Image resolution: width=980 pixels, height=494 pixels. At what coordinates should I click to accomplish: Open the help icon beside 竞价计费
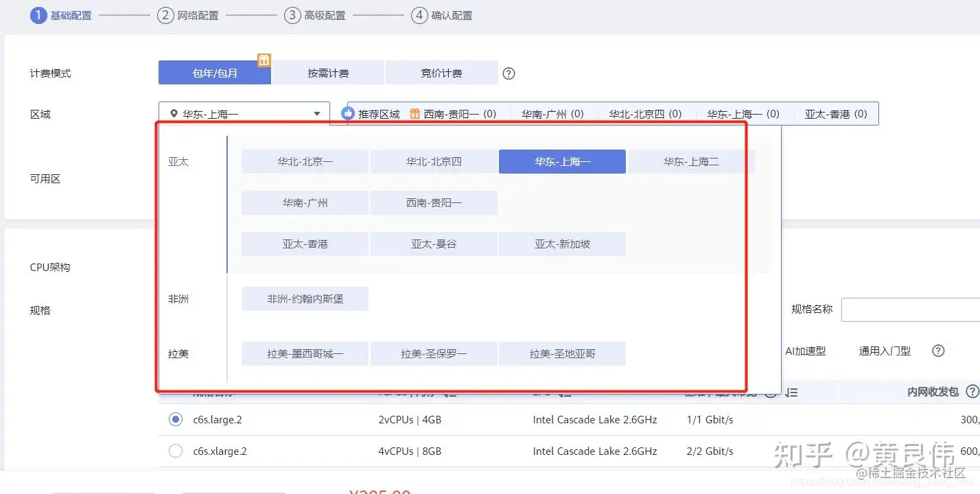pos(509,73)
